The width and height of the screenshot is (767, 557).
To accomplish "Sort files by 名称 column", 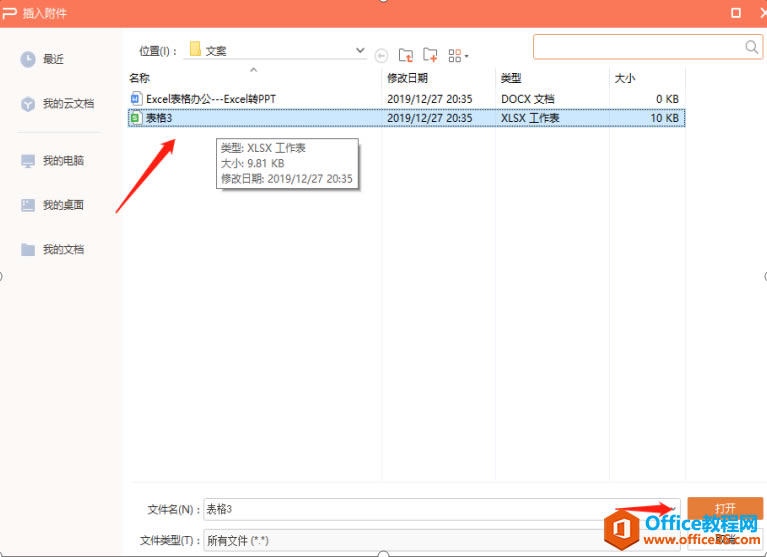I will 139,78.
